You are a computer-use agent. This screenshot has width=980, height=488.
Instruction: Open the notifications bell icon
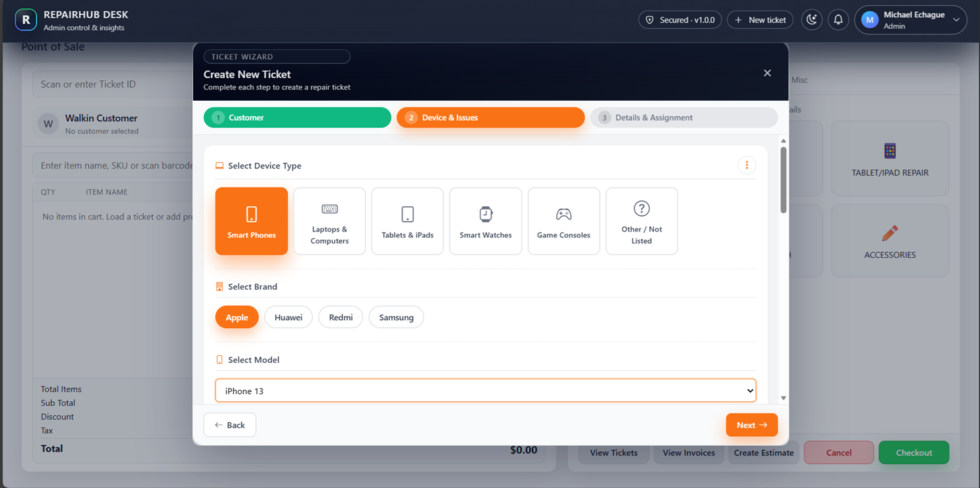coord(838,19)
